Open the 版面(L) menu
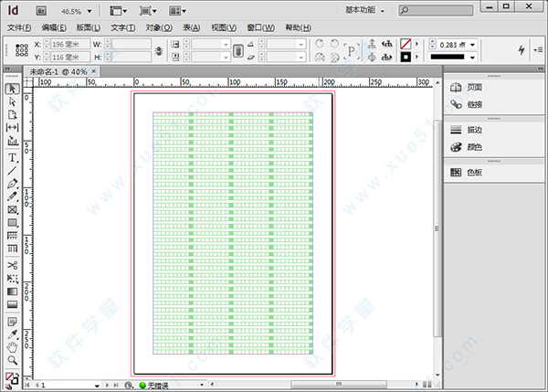Screen dimensions: 548x392 89,27
